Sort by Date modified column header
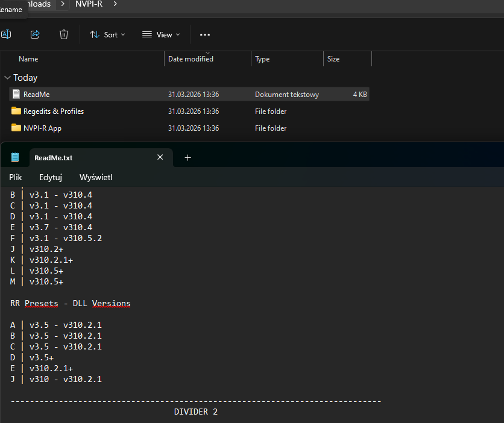This screenshot has width=504, height=423. click(x=191, y=59)
